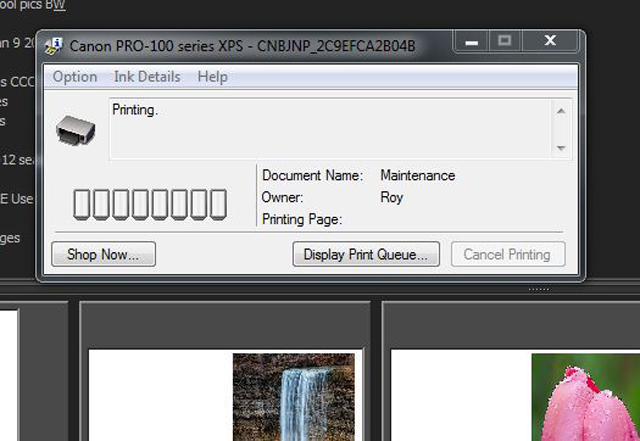The width and height of the screenshot is (640, 441).
Task: Click the Canon status monitor title bar icon
Action: pyautogui.click(x=54, y=46)
